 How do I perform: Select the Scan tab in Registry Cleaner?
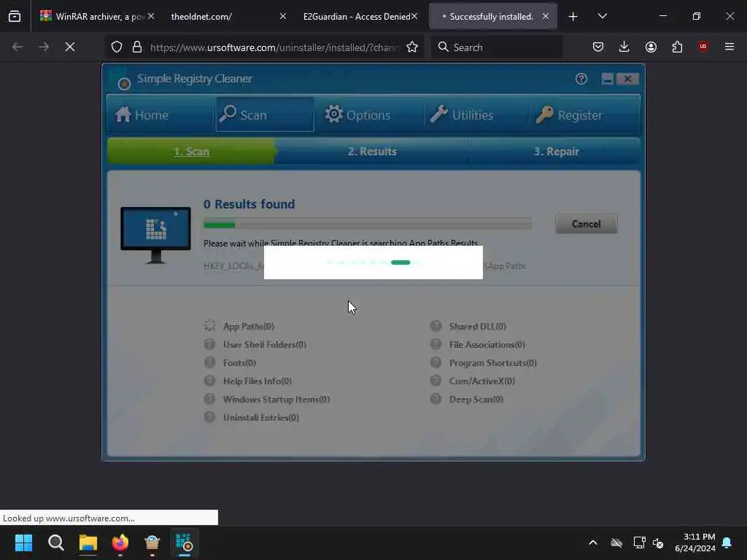[x=265, y=114]
